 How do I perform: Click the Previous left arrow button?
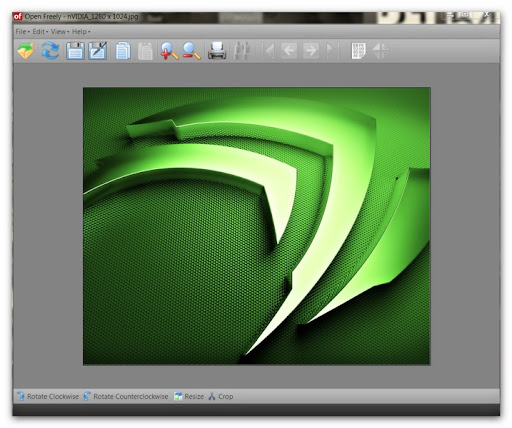tap(289, 51)
